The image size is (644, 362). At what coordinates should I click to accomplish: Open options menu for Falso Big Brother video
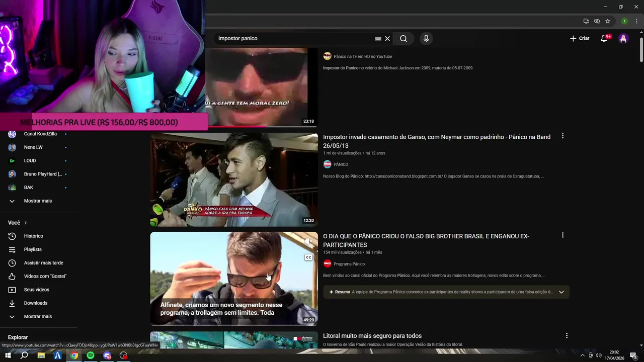tap(562, 235)
